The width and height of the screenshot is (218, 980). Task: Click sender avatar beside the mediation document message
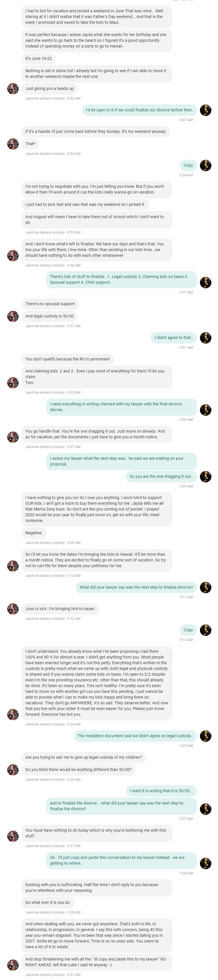[x=205, y=736]
